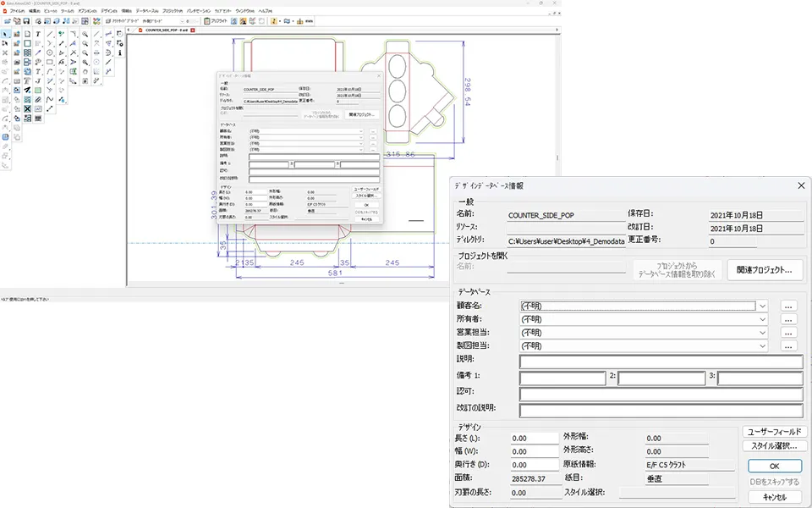Close the COUNTER_SIDE_POP document tab
Image resolution: width=812 pixels, height=508 pixels.
(x=193, y=30)
